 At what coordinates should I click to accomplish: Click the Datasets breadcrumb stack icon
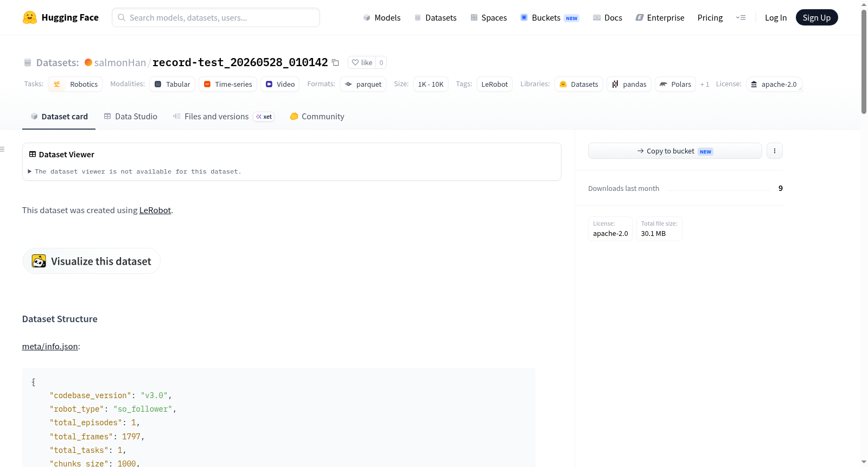pyautogui.click(x=28, y=62)
